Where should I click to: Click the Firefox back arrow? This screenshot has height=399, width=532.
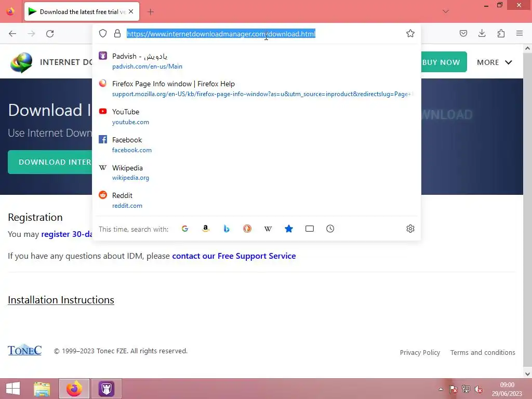pyautogui.click(x=12, y=34)
